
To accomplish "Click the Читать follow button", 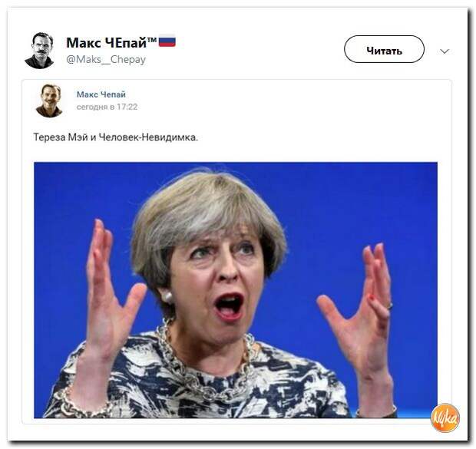I will 384,49.
